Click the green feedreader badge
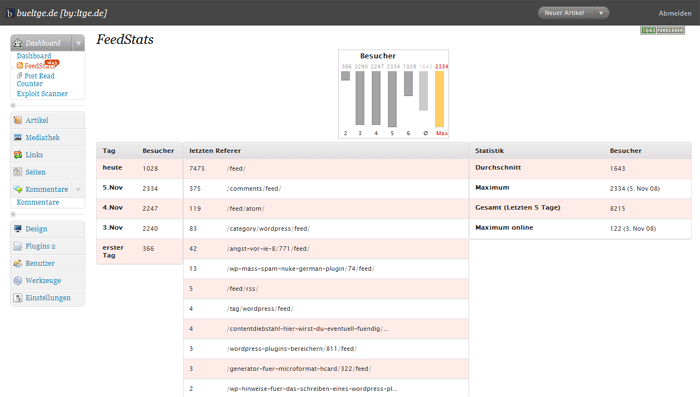Image resolution: width=700 pixels, height=397 pixels. [x=662, y=30]
